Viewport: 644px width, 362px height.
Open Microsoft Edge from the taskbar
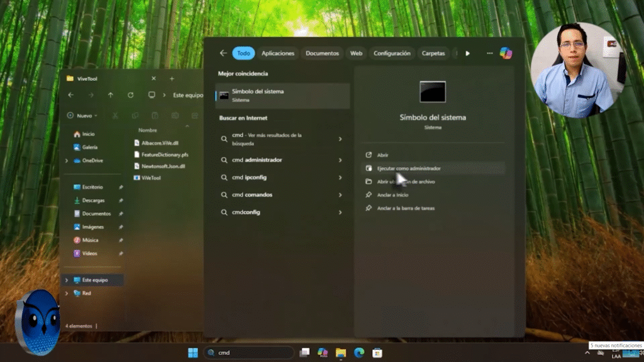[x=359, y=353]
